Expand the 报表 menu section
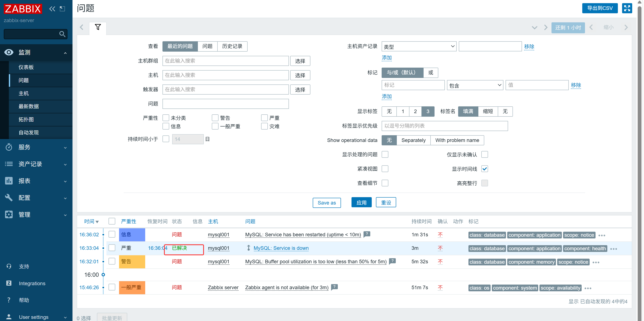This screenshot has height=321, width=644. coord(65,181)
